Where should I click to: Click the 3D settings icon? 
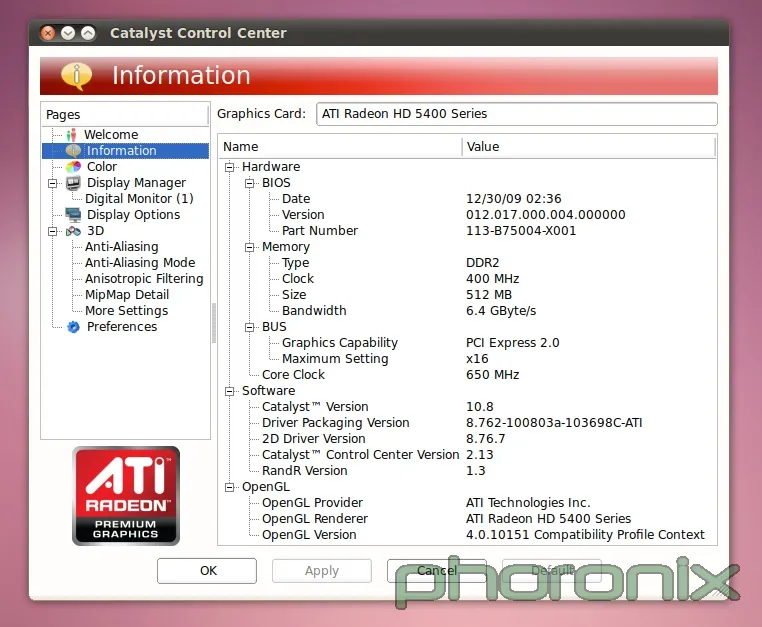[73, 231]
